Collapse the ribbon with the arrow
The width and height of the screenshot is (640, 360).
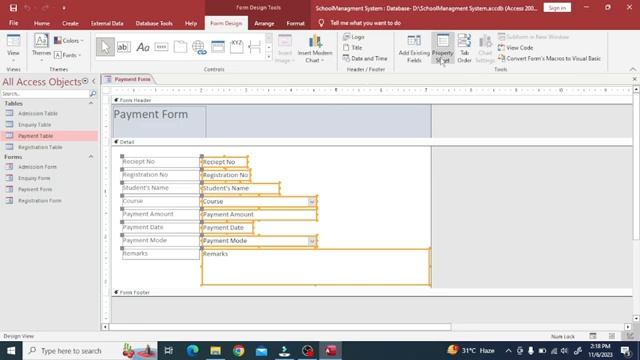[633, 69]
